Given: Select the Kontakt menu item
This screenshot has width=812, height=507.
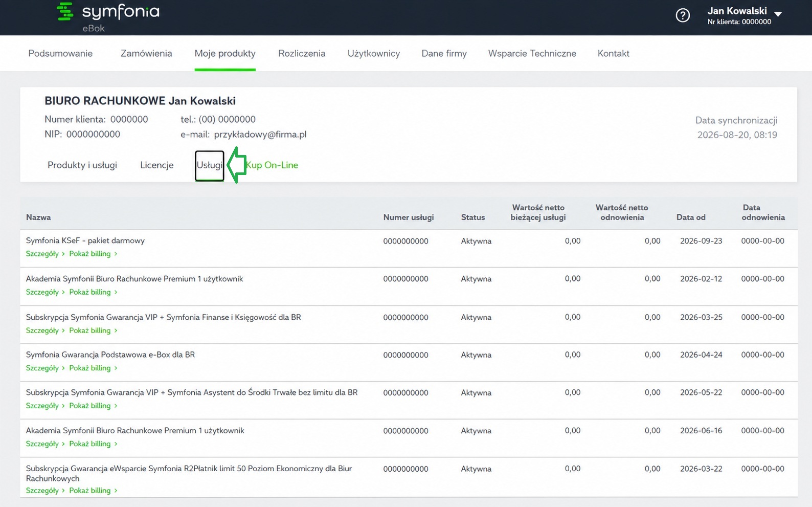Looking at the screenshot, I should [613, 53].
